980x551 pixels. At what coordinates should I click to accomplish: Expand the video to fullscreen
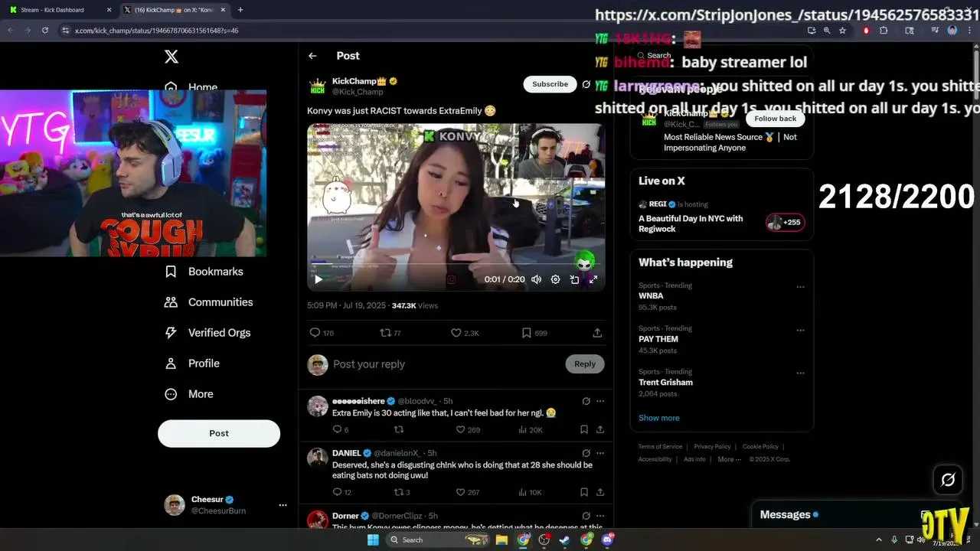(x=593, y=279)
